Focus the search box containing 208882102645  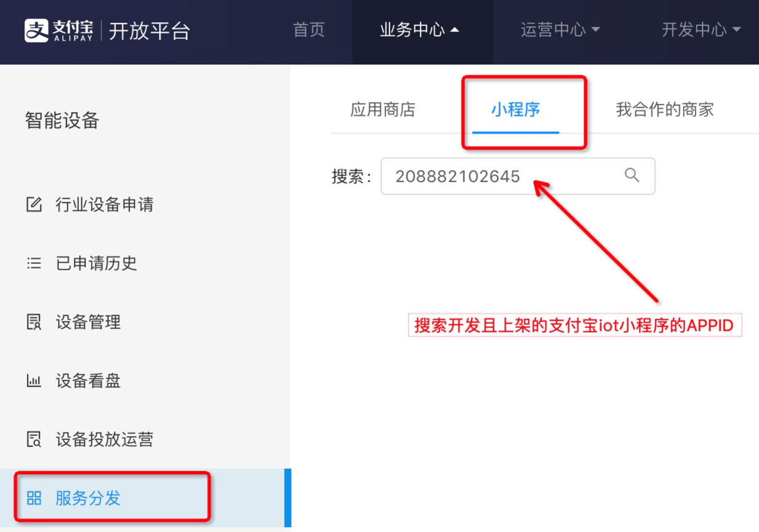tap(518, 176)
